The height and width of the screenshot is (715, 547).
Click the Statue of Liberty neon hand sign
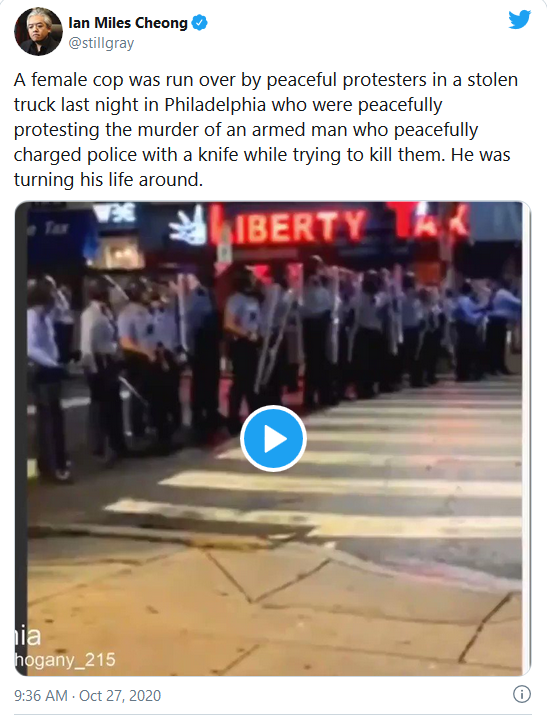click(188, 225)
